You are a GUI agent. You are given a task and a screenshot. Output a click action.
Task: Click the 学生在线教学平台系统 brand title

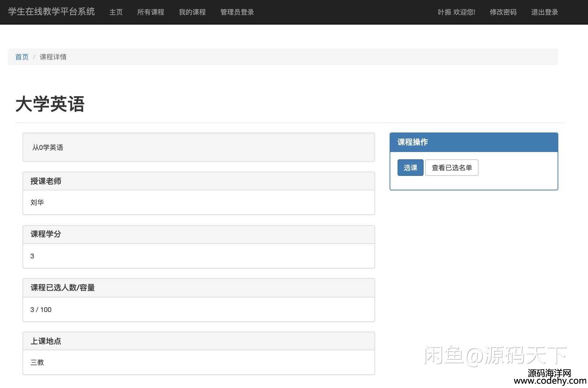51,12
